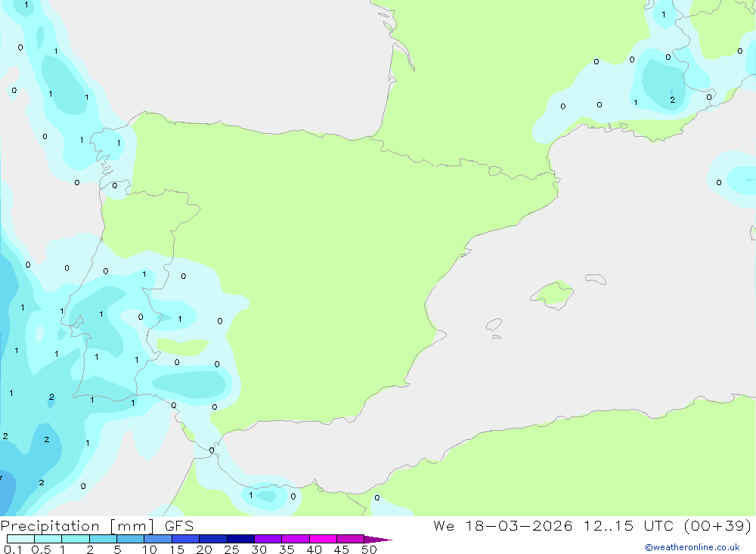
Task: Click the legend label '10'
Action: tap(150, 549)
